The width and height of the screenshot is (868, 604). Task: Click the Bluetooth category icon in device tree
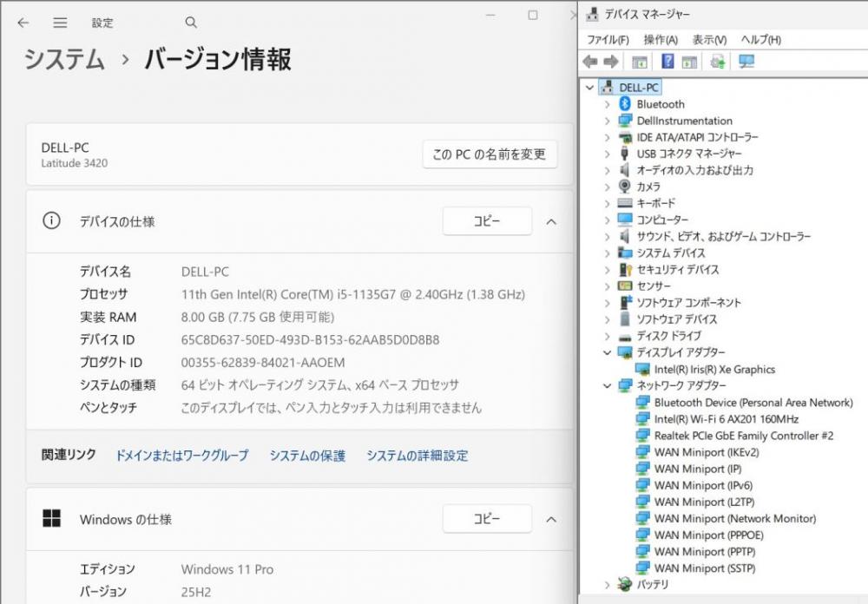[x=625, y=104]
